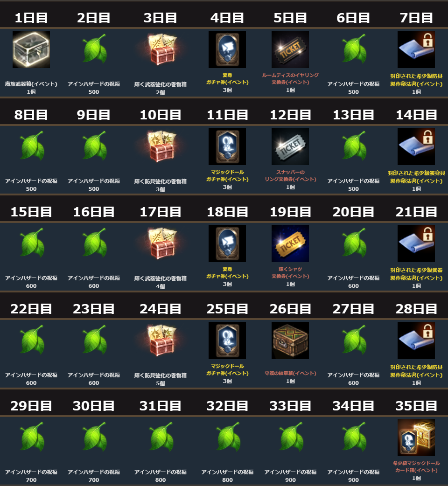Screen dimensions: 448x486
Task: Click the 輝くシャツ交換券 label on Day 19
Action: (x=290, y=273)
